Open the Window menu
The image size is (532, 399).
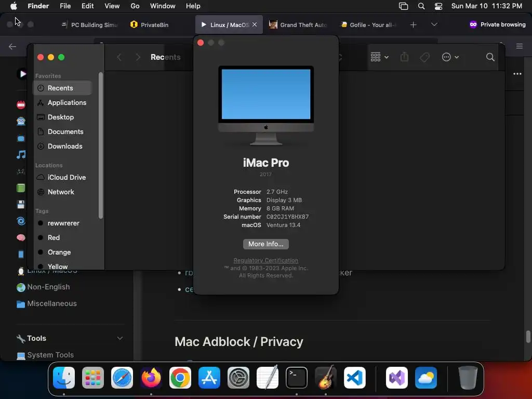coord(163,6)
